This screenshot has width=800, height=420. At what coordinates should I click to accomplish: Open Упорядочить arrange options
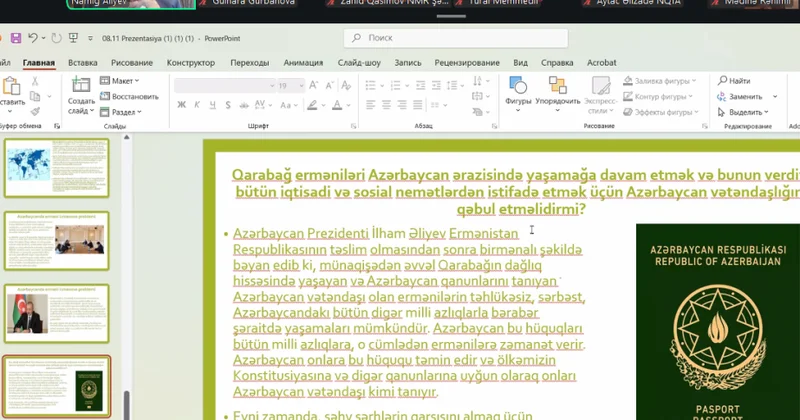pyautogui.click(x=558, y=94)
